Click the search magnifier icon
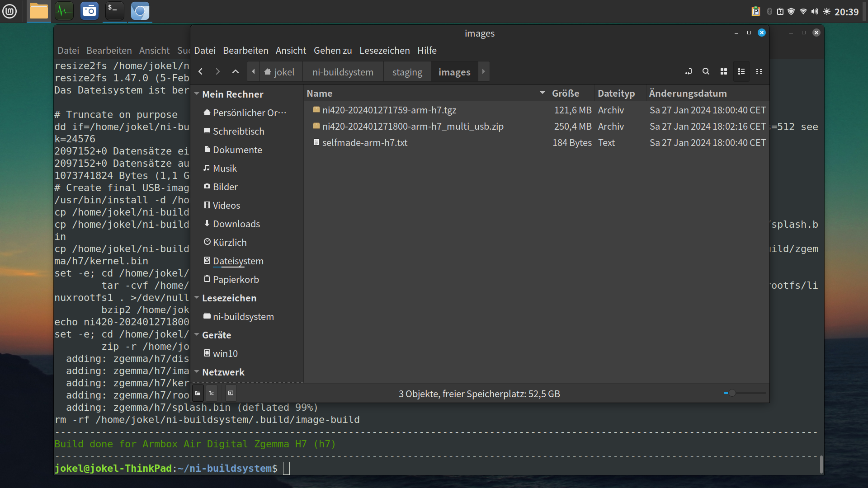Viewport: 868px width, 488px height. [x=706, y=72]
